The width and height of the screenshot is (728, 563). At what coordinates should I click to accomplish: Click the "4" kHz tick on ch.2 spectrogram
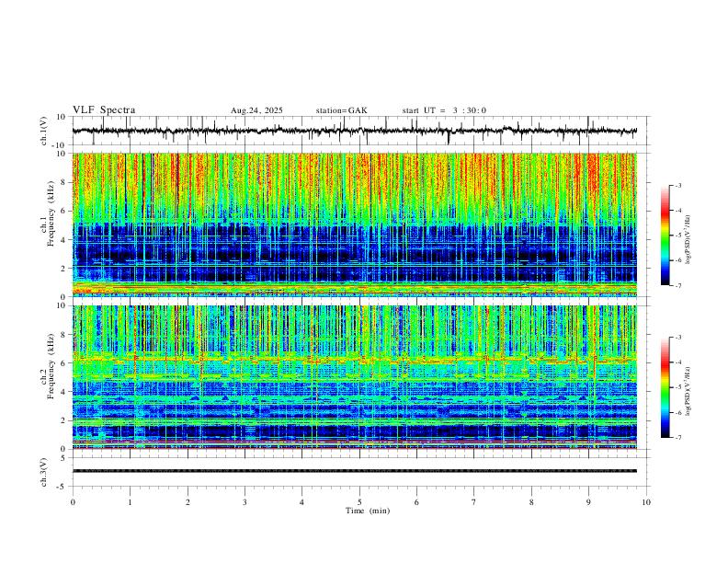[63, 392]
